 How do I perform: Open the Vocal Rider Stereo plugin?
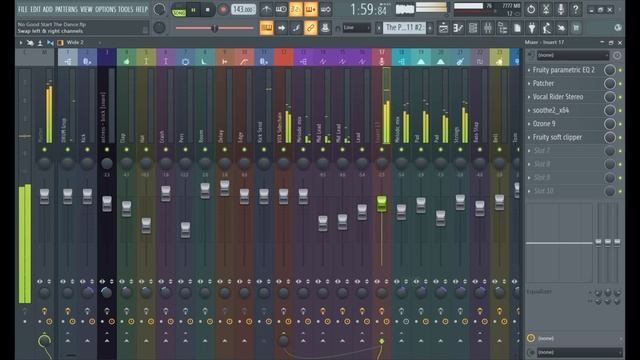click(x=558, y=97)
